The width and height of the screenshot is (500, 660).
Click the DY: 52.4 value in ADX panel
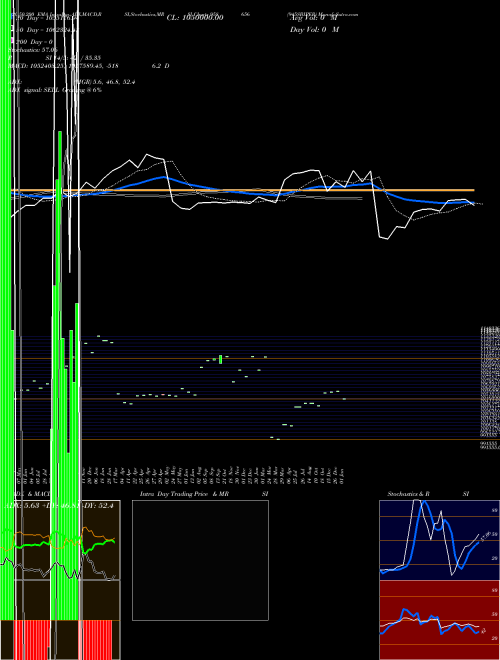point(96,506)
